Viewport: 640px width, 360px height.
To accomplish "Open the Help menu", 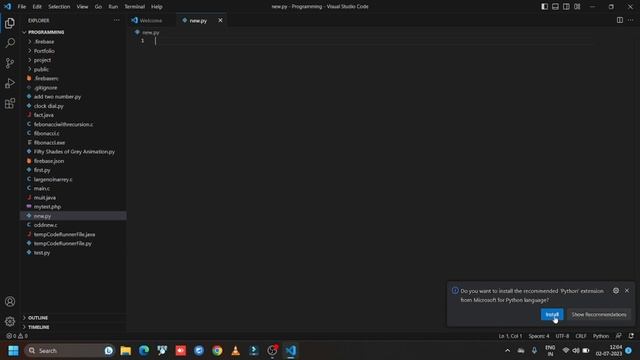I will 157,7.
